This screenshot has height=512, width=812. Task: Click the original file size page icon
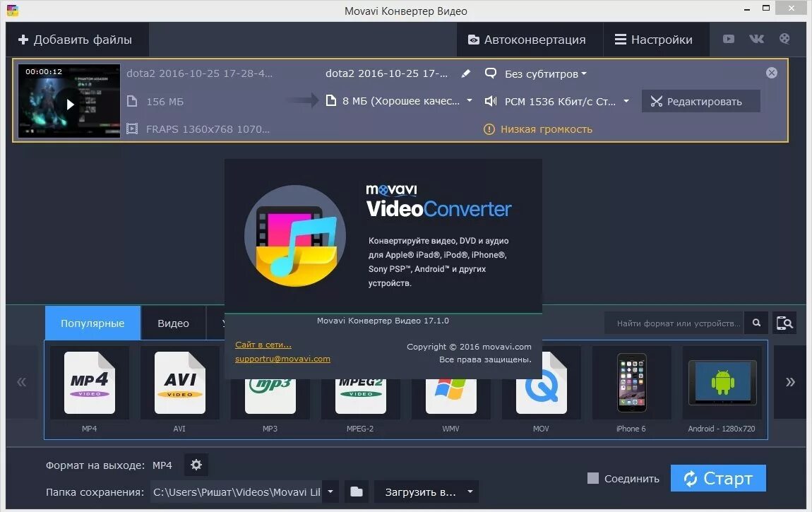pyautogui.click(x=132, y=102)
